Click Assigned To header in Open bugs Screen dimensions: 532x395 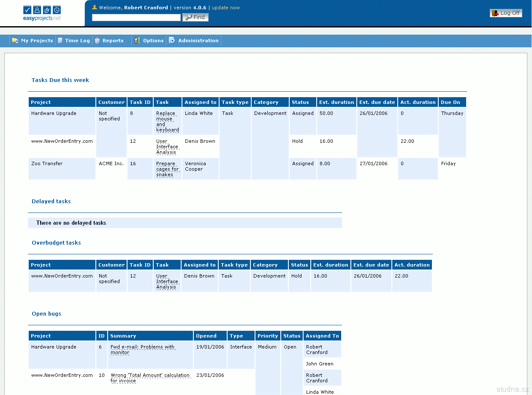tap(323, 336)
